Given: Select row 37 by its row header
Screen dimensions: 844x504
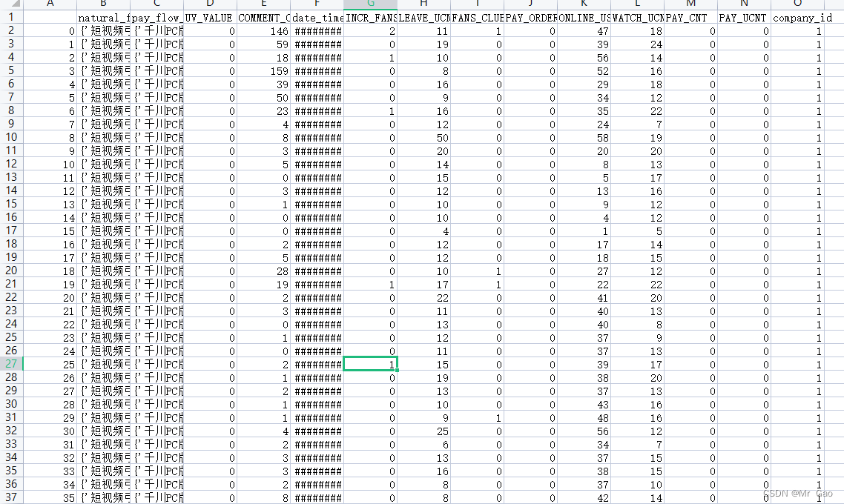Looking at the screenshot, I should 11,497.
